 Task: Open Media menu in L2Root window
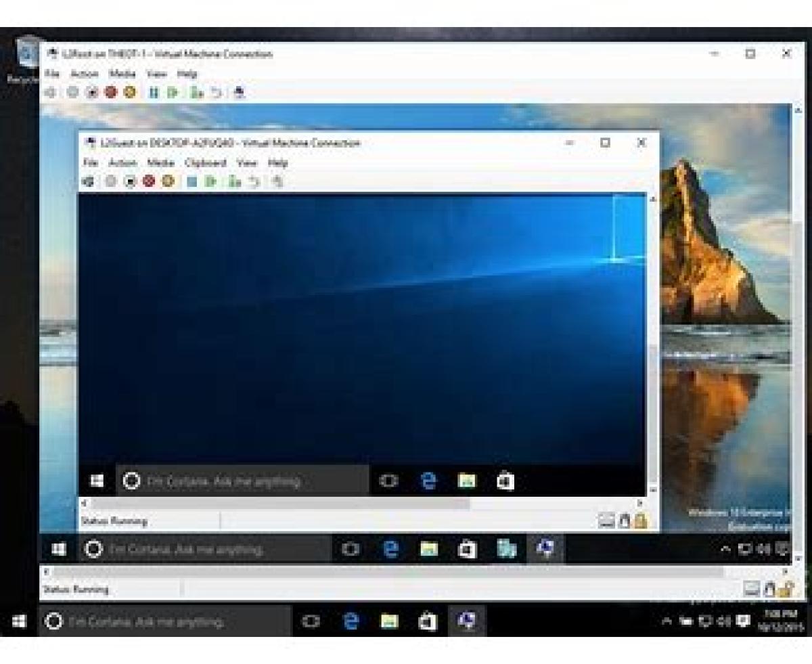(x=122, y=74)
